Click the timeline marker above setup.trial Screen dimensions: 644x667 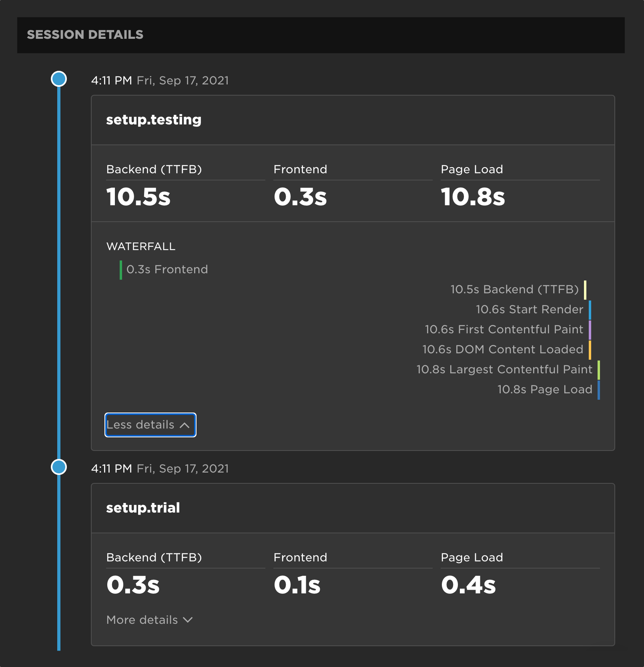pos(59,467)
